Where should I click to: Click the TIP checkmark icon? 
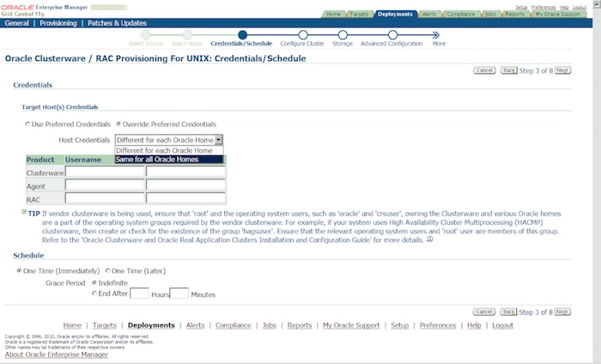click(24, 212)
